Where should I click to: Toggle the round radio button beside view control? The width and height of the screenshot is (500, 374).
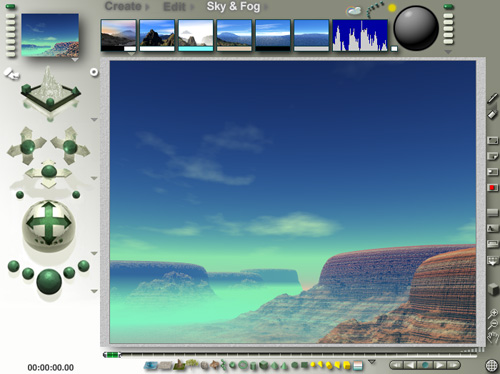[x=94, y=72]
